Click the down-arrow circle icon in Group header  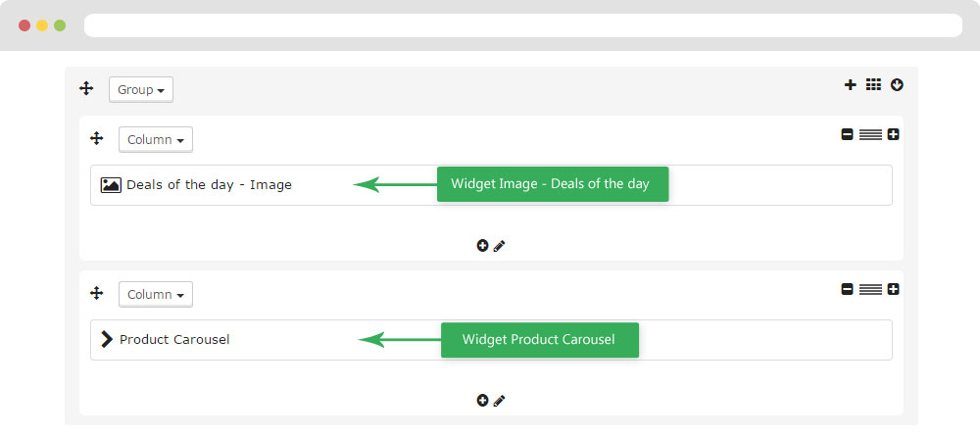pyautogui.click(x=897, y=85)
